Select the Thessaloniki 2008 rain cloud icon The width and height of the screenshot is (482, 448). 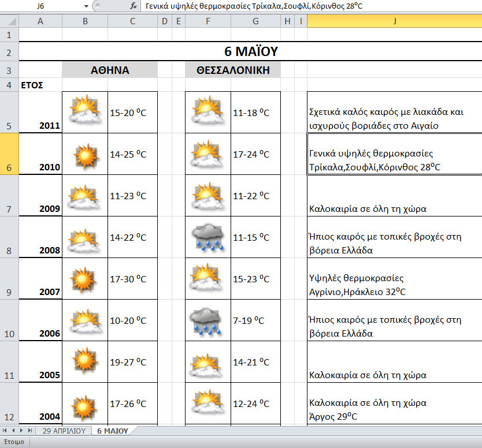click(x=207, y=237)
